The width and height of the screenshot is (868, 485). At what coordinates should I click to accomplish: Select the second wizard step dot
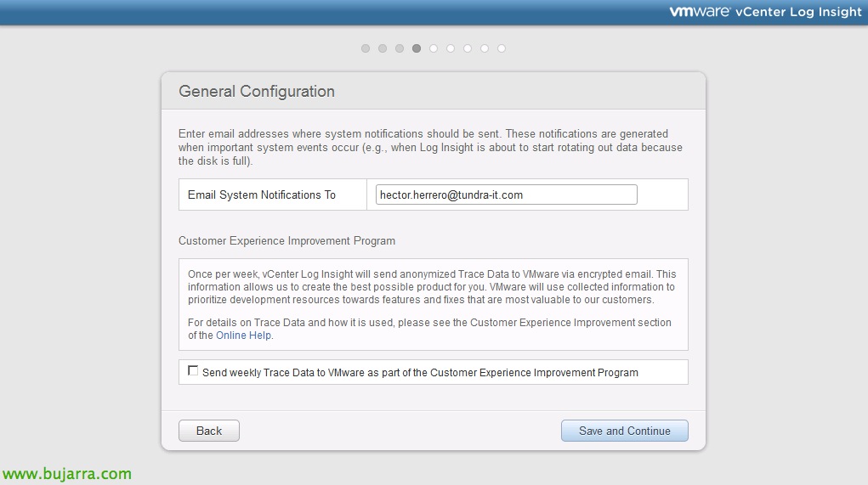tap(383, 48)
